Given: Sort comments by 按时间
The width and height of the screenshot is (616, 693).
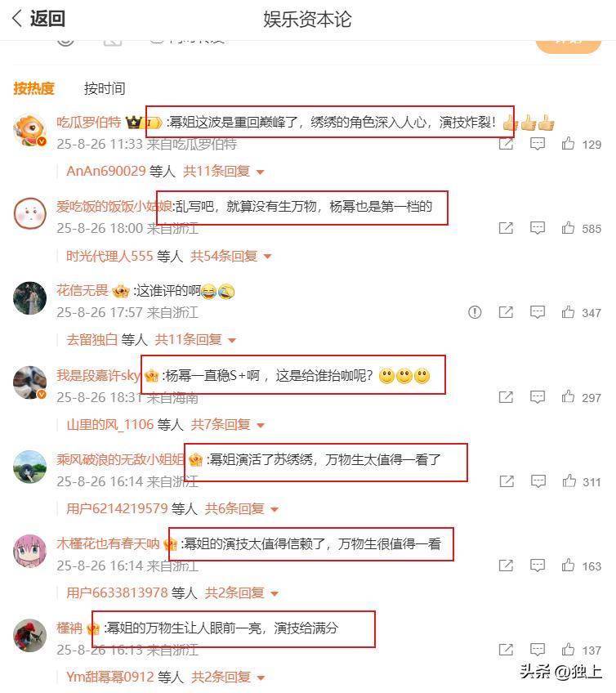Looking at the screenshot, I should click(x=105, y=88).
